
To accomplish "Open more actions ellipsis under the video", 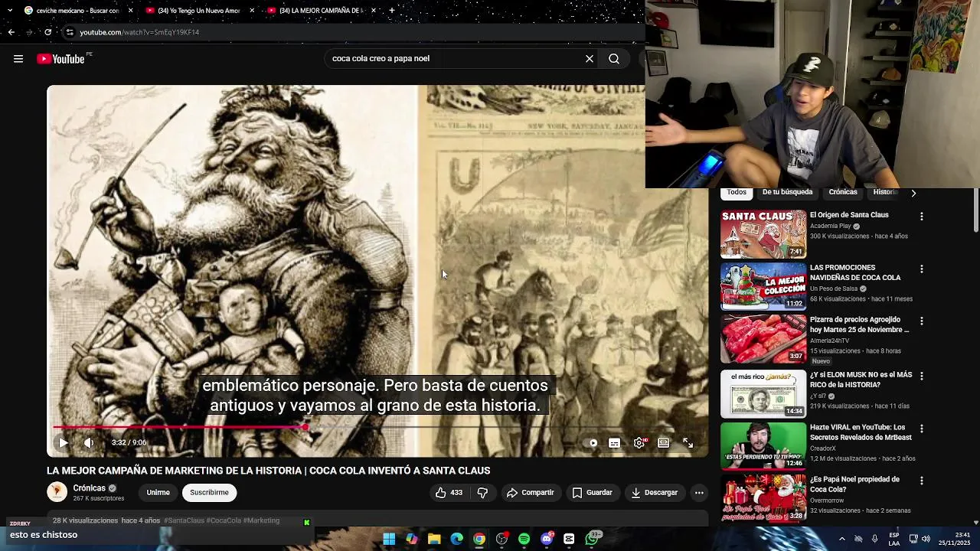I will (x=699, y=493).
